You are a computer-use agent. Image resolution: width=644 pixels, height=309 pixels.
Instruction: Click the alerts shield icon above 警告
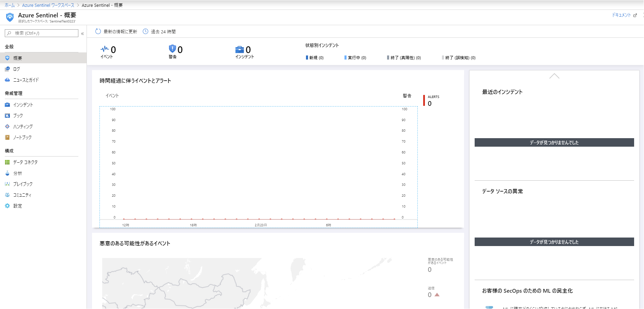click(172, 49)
